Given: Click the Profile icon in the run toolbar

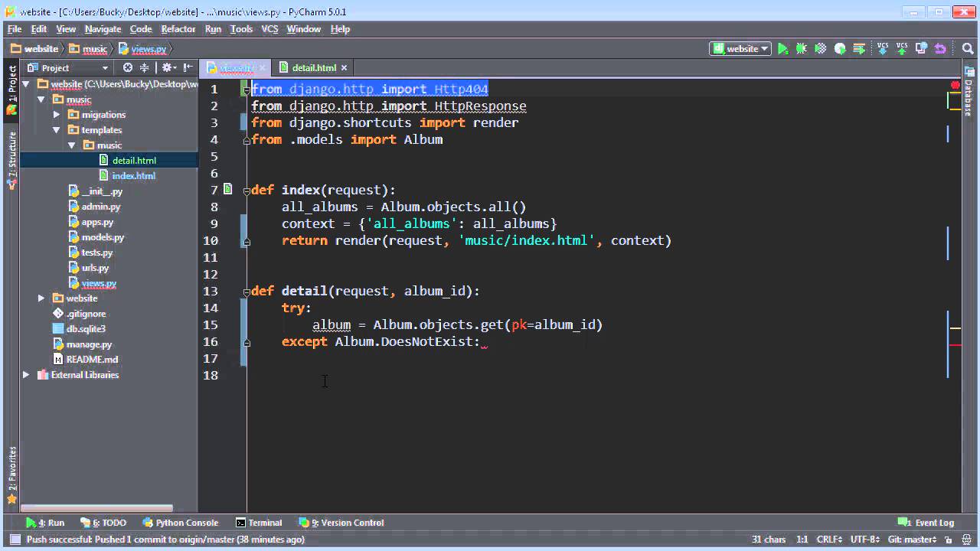Looking at the screenshot, I should tap(840, 49).
